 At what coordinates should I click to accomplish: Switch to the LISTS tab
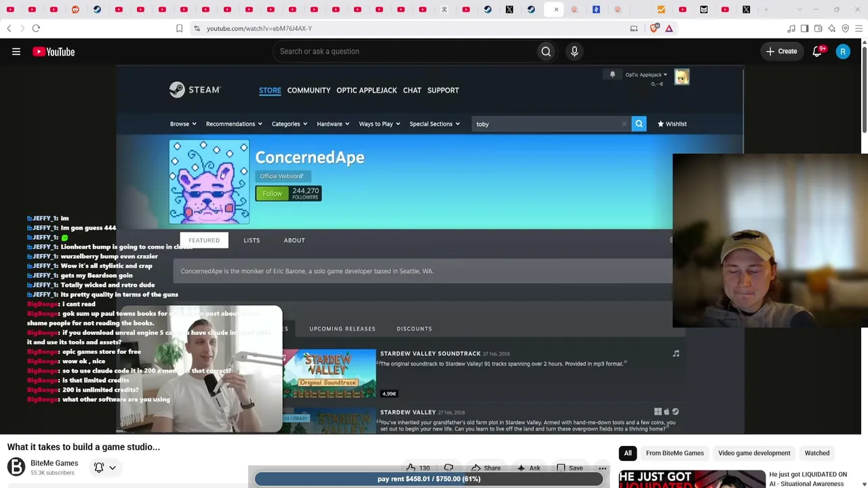[252, 240]
